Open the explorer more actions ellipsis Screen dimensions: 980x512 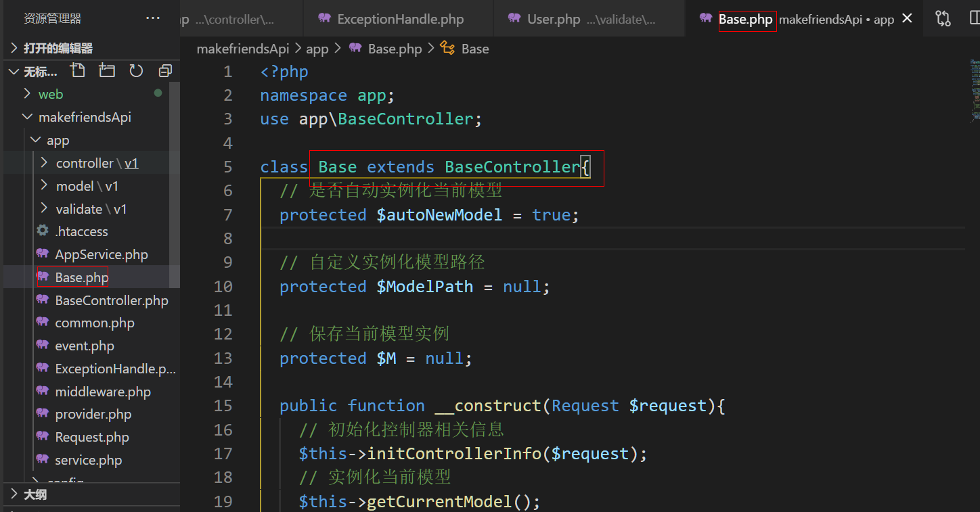coord(153,18)
